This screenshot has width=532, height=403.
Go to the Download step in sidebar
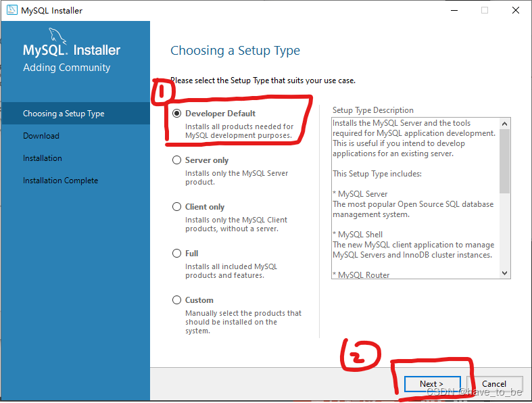click(41, 136)
